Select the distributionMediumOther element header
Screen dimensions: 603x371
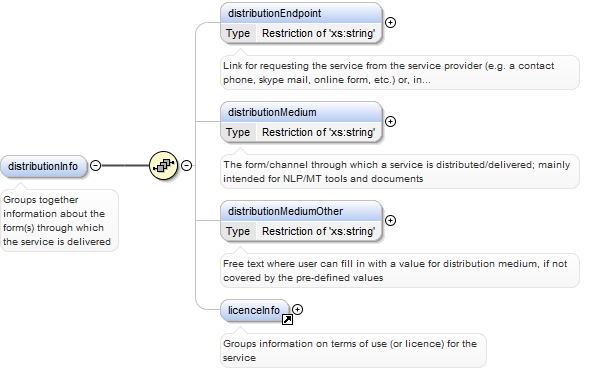click(x=302, y=211)
